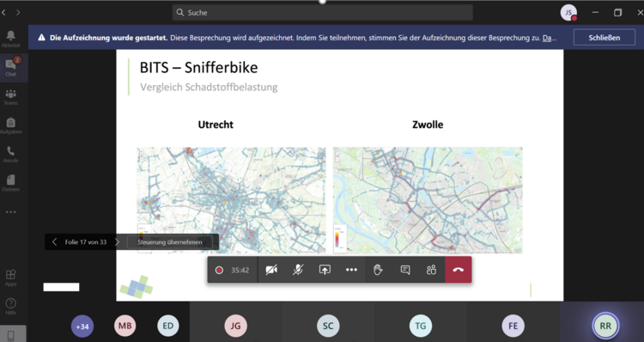Raise hand in the meeting toolbar
Image resolution: width=644 pixels, height=342 pixels.
tap(378, 270)
